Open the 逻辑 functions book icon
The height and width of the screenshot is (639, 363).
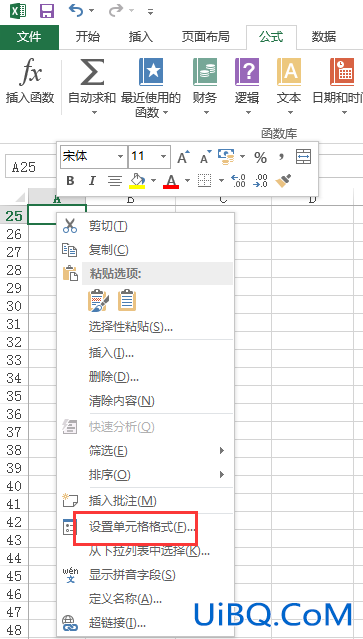click(x=247, y=72)
